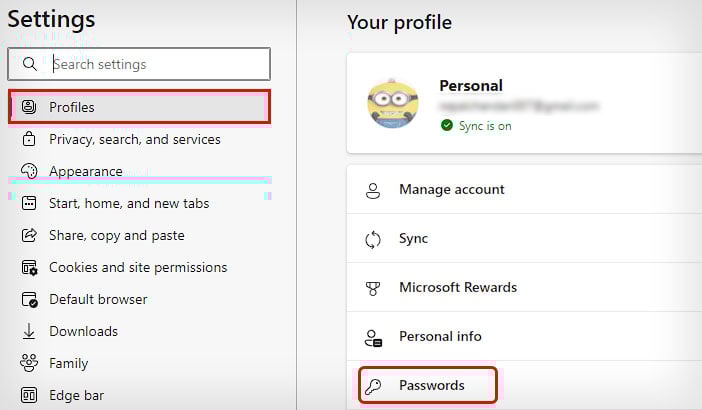Screen dimensions: 702x410
Task: Open the Personal info row
Action: coord(440,336)
